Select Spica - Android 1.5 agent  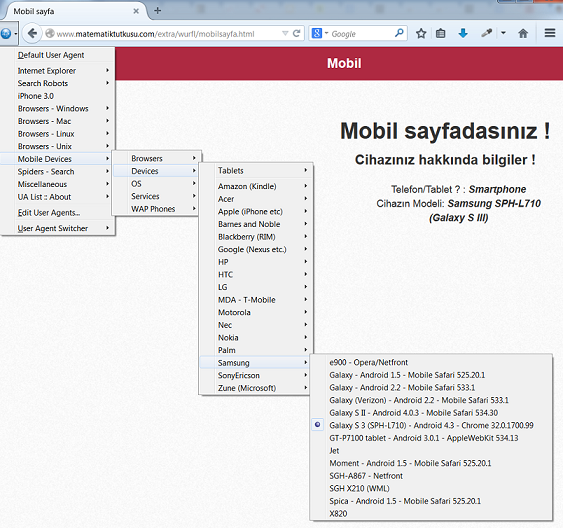click(431, 501)
